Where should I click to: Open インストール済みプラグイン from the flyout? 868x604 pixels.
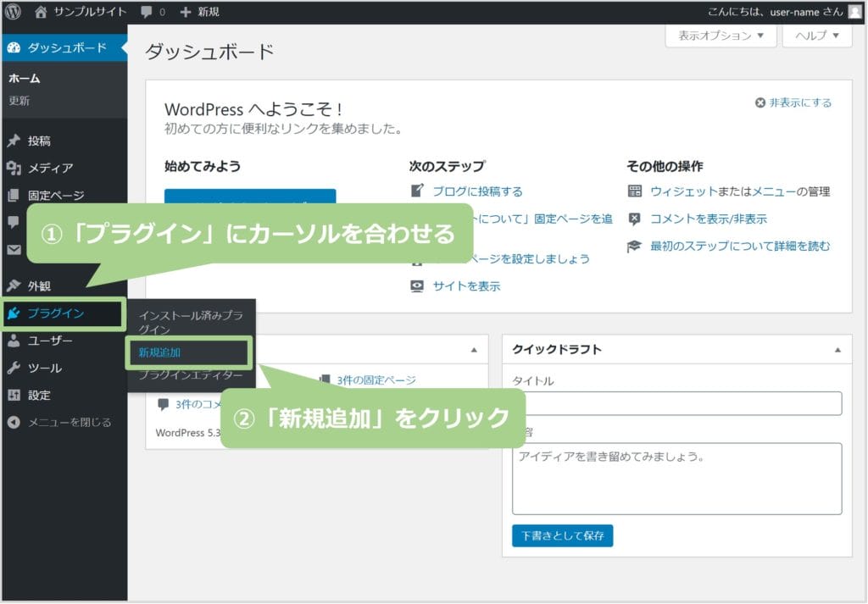pyautogui.click(x=191, y=322)
